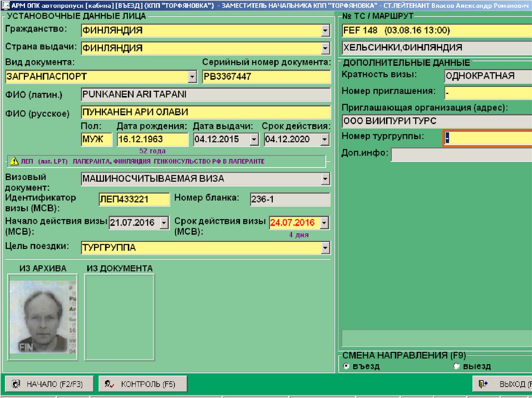Click the application icon in the title bar

tap(5, 5)
